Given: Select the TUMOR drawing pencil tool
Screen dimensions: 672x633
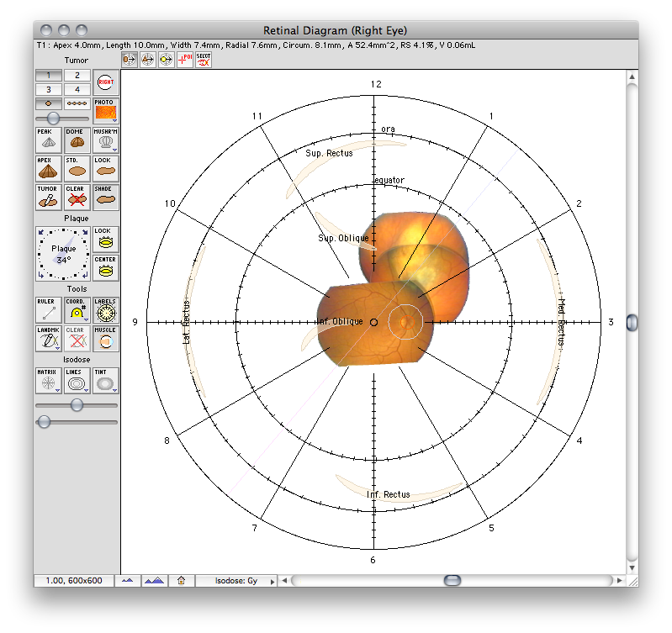Looking at the screenshot, I should click(49, 197).
